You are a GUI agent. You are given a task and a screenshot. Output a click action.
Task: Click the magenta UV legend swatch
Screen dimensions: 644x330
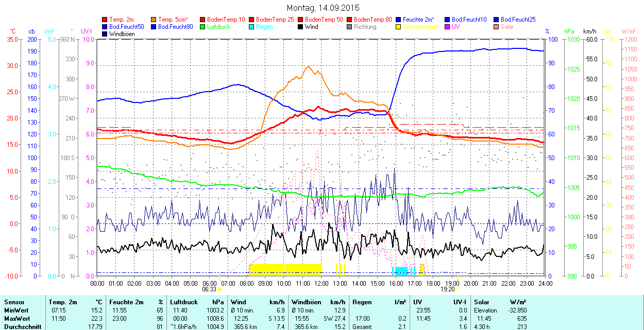[x=447, y=27]
